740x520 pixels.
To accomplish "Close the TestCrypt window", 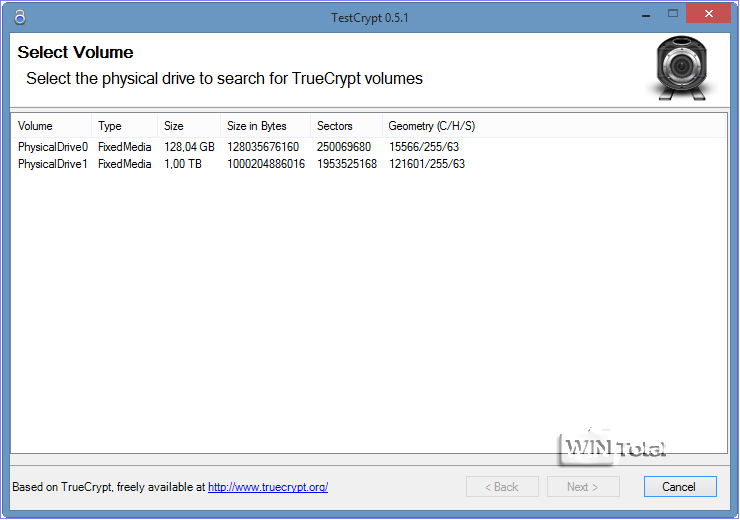I will (708, 14).
